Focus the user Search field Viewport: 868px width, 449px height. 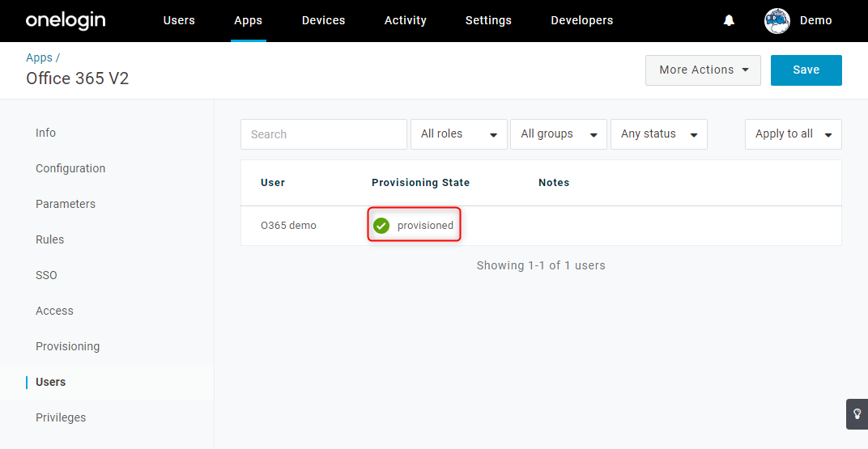(x=324, y=134)
